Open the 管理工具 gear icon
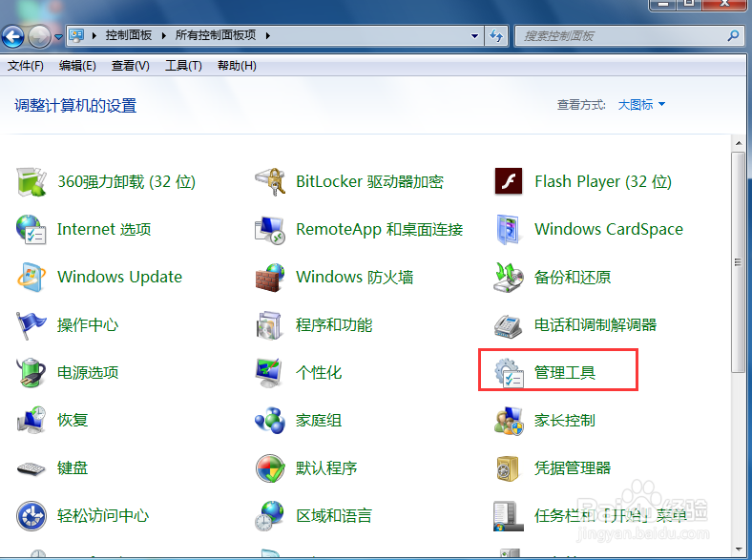The image size is (752, 560). 509,372
